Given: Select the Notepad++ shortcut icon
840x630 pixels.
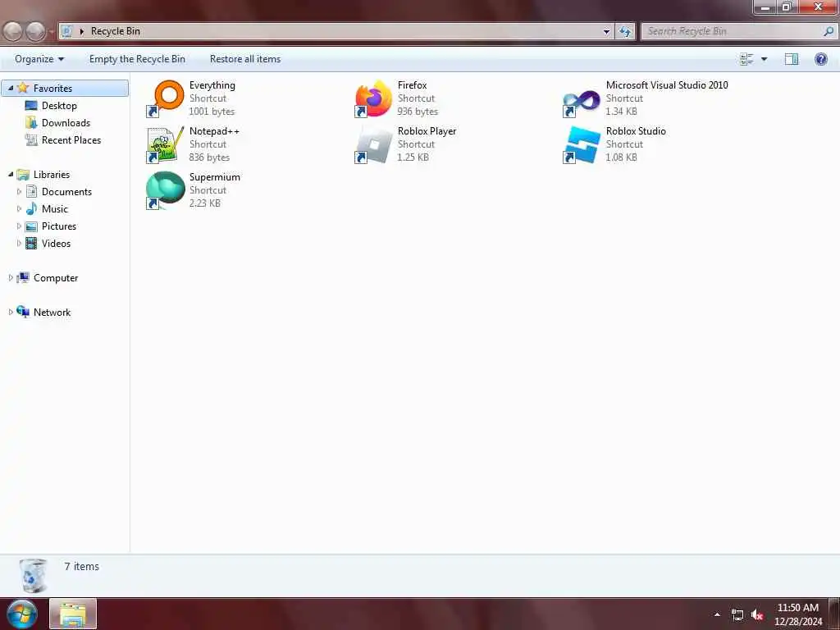Looking at the screenshot, I should click(x=166, y=144).
